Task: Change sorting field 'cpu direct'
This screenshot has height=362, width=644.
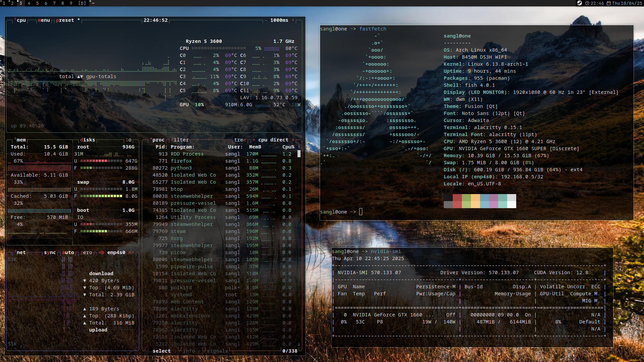Action: (273, 140)
